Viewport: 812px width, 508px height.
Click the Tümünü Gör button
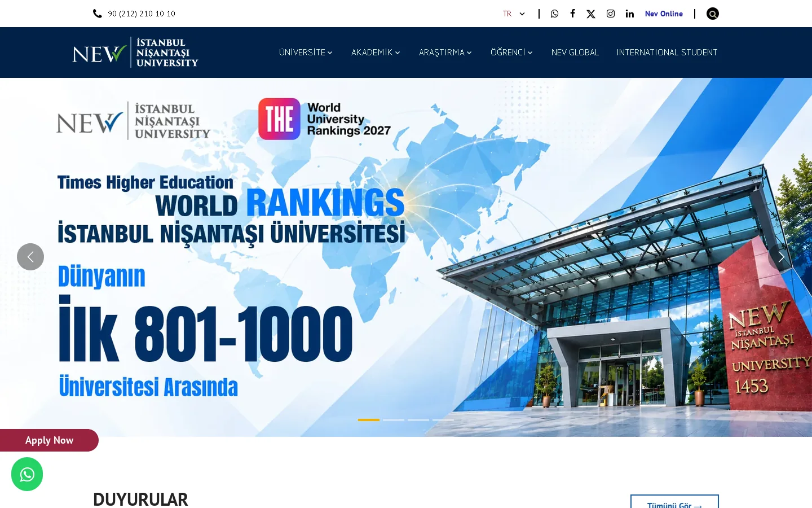tap(674, 502)
